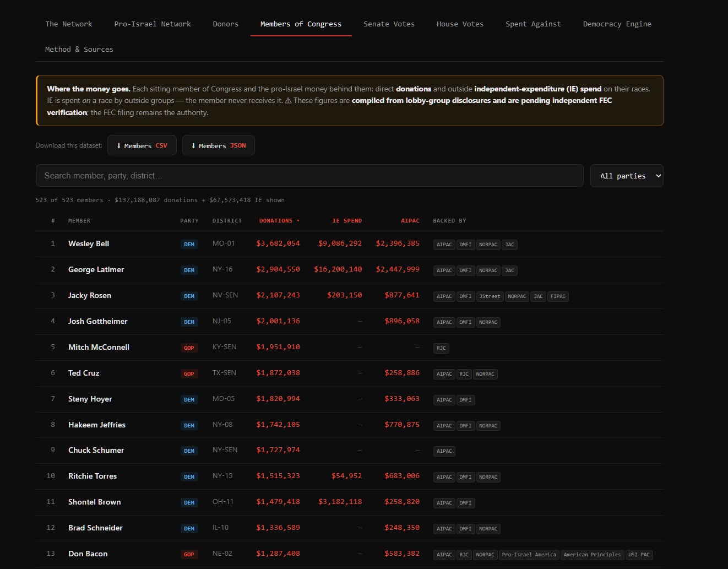Click Mitch McConnell's name
This screenshot has width=728, height=569.
pos(99,347)
